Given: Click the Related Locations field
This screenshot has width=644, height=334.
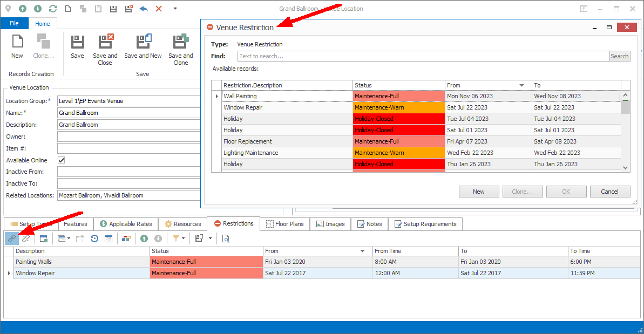Looking at the screenshot, I should pos(129,196).
